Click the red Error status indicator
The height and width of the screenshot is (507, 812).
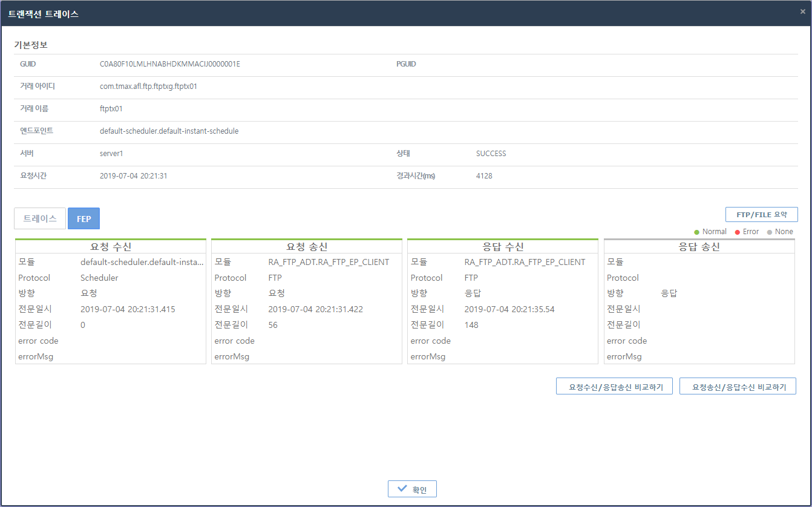click(738, 231)
